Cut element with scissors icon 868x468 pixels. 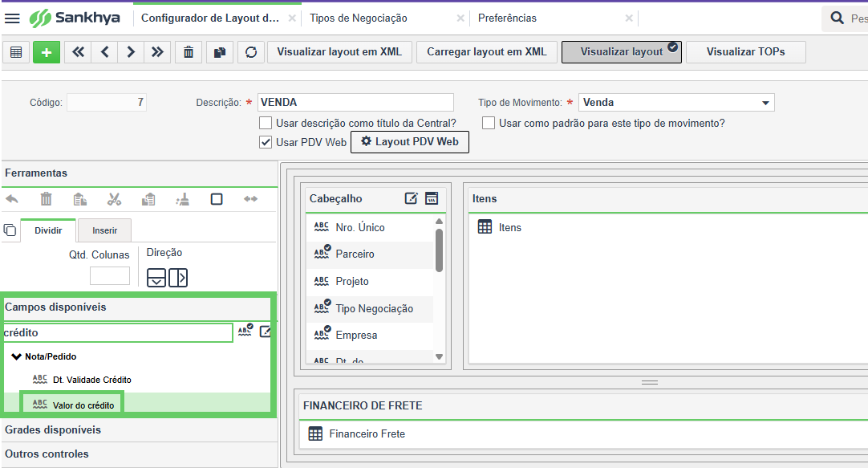point(114,199)
